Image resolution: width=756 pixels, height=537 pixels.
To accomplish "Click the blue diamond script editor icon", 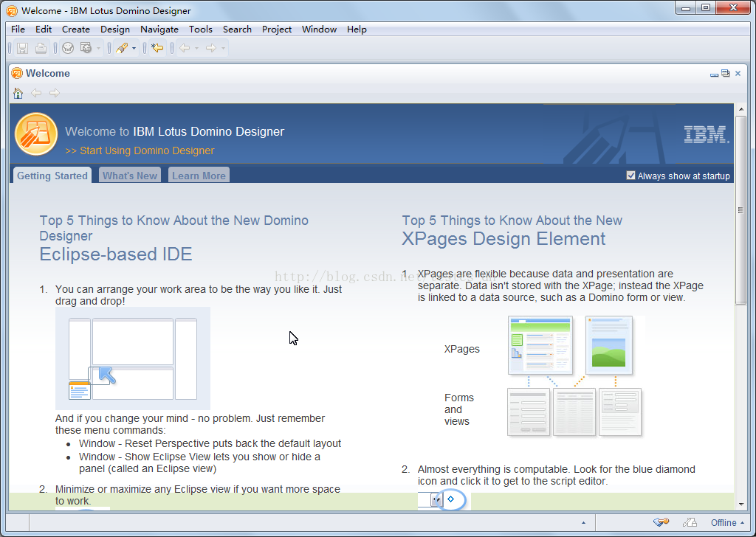I will point(451,499).
